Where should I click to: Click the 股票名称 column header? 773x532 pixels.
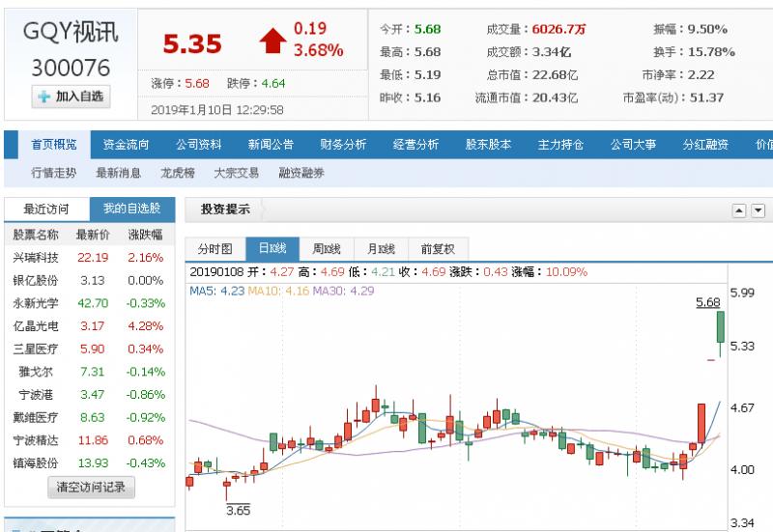coord(36,235)
